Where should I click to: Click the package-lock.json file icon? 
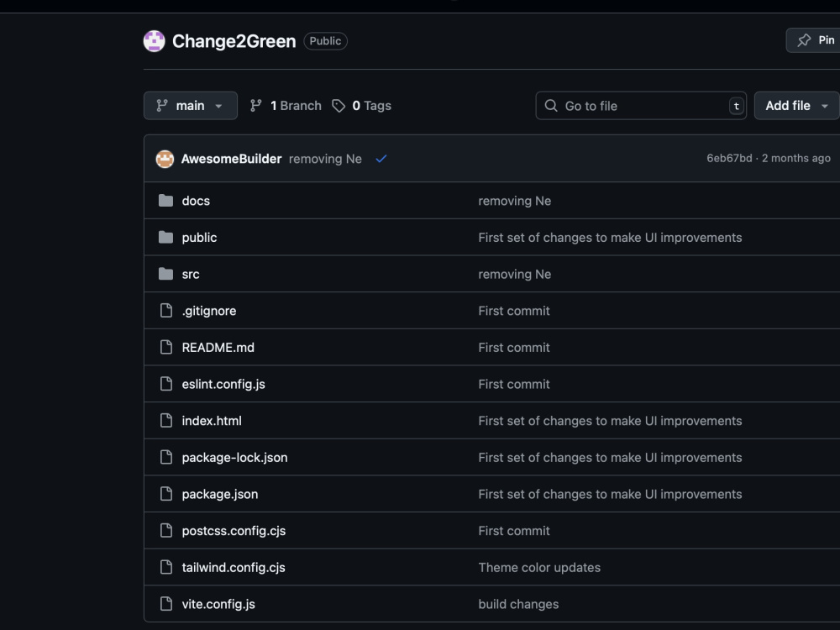click(x=166, y=457)
